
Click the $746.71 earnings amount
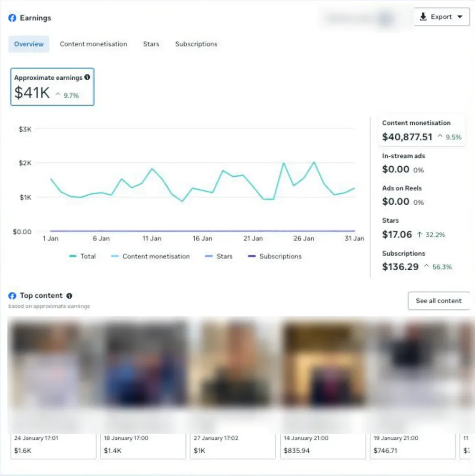click(386, 450)
